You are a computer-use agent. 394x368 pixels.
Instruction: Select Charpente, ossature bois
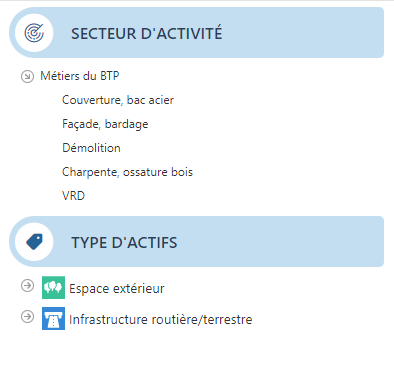pos(127,172)
